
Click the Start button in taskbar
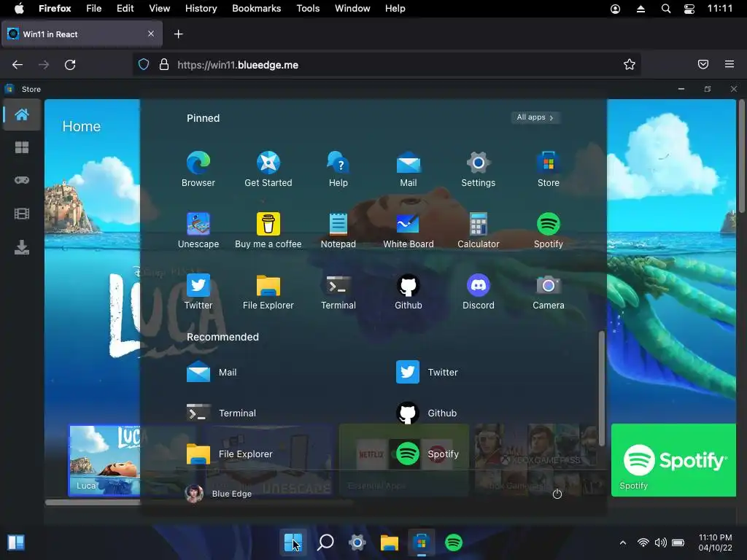pyautogui.click(x=293, y=542)
